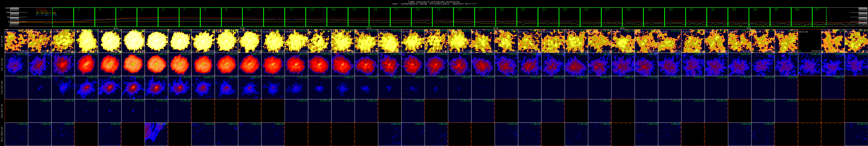This screenshot has width=868, height=146.
Task: Click the 05:00 light curve axis label
Action: [x=116, y=28]
